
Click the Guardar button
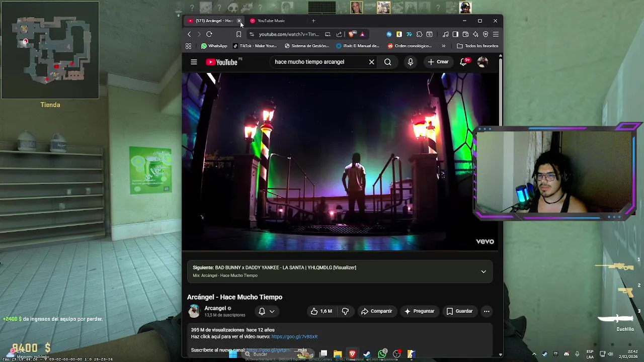click(x=459, y=311)
